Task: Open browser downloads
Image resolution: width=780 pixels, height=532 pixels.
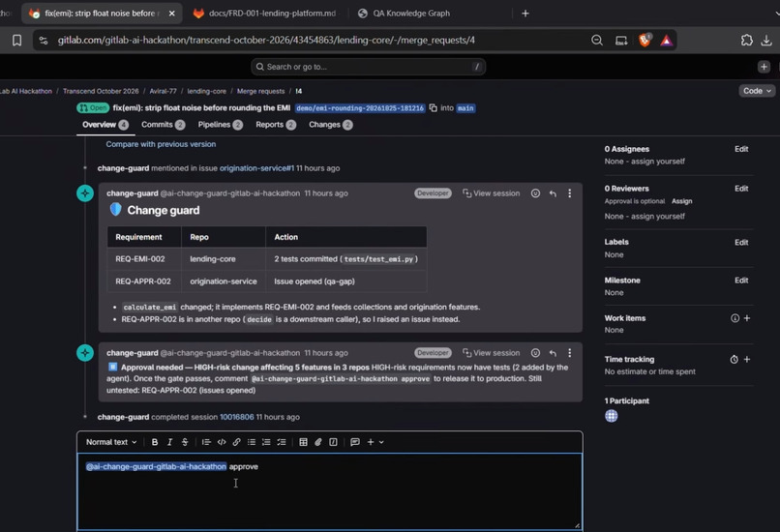Action: click(766, 41)
